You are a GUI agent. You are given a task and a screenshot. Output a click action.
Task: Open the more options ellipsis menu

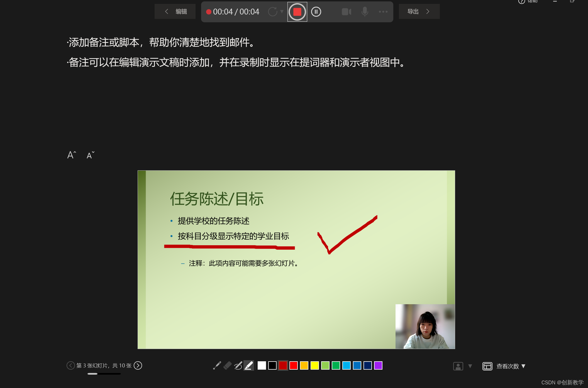[x=383, y=12]
